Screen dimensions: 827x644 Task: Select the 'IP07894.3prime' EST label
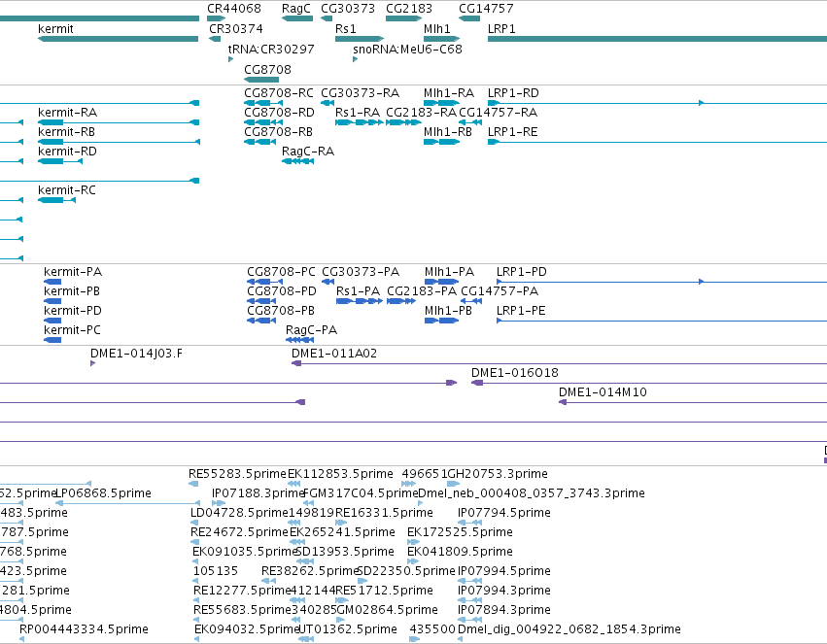(x=504, y=611)
